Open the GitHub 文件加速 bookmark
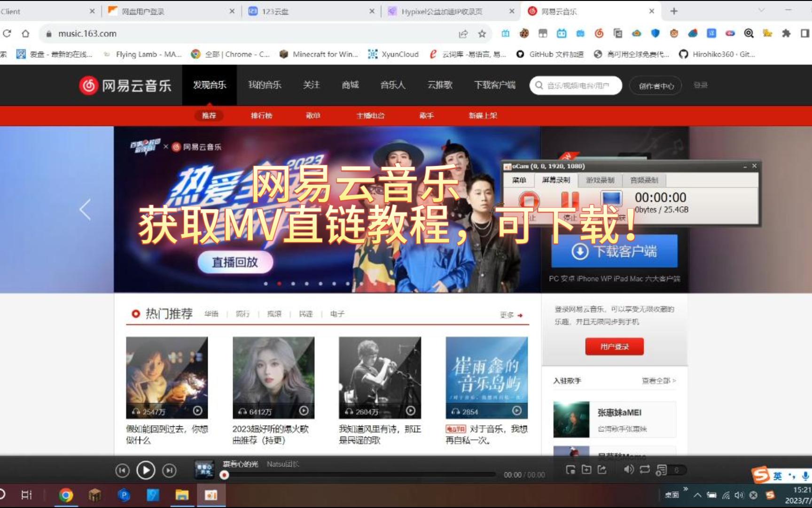Viewport: 812px width, 508px height. (550, 54)
